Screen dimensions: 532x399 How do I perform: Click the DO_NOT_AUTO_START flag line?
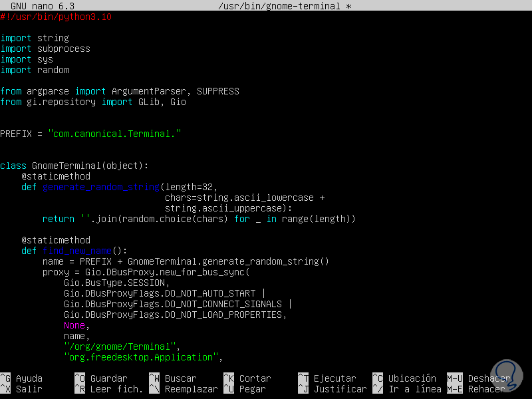tap(164, 293)
